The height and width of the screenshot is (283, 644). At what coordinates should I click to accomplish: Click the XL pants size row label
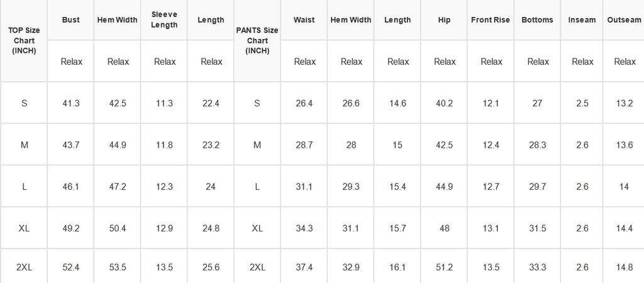click(x=257, y=228)
